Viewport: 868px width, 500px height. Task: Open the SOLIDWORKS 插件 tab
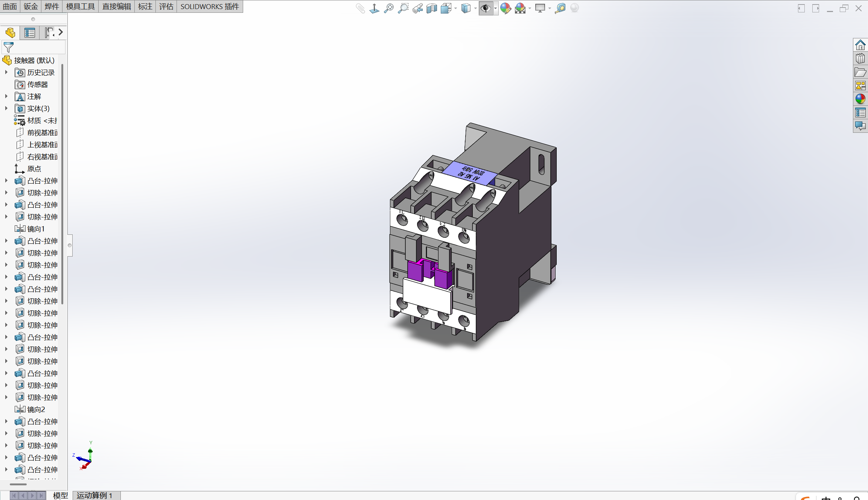point(210,6)
